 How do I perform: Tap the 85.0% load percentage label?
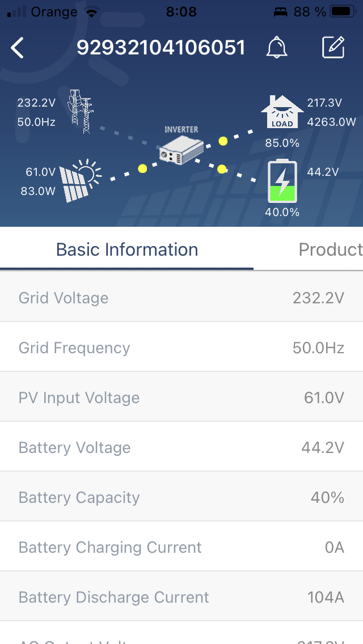(x=282, y=143)
